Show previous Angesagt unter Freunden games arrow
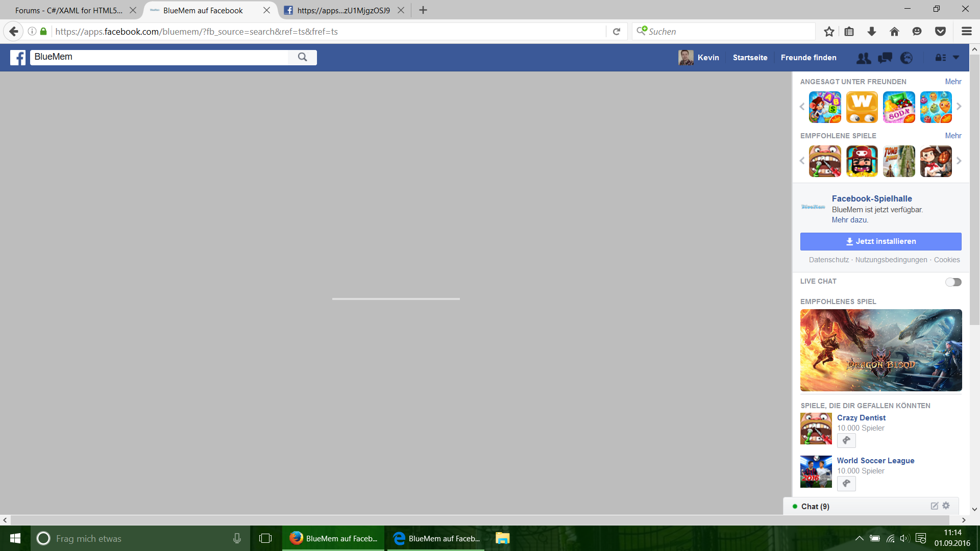Screen dimensions: 980x551 [x=802, y=107]
